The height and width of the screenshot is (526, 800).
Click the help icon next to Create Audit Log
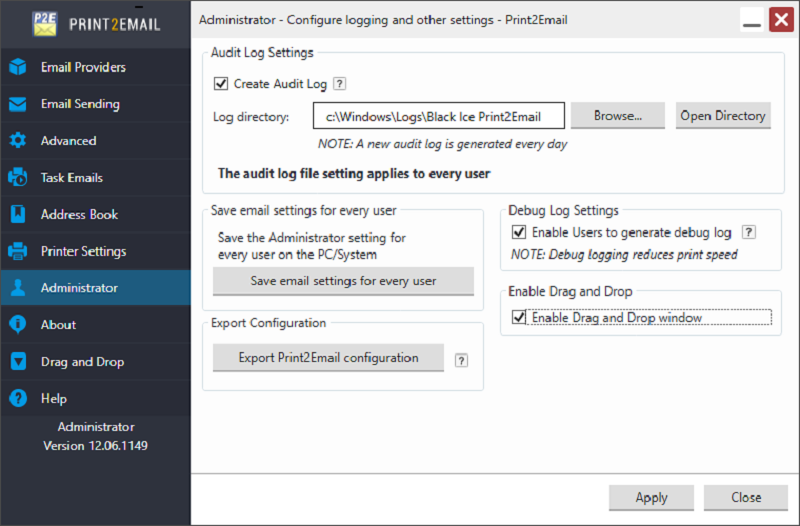[339, 84]
